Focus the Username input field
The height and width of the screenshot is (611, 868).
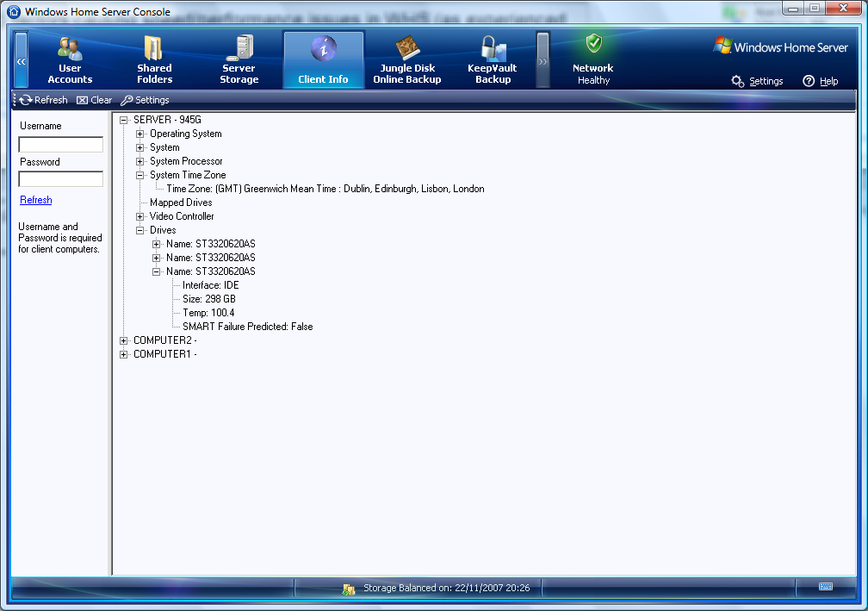[61, 145]
